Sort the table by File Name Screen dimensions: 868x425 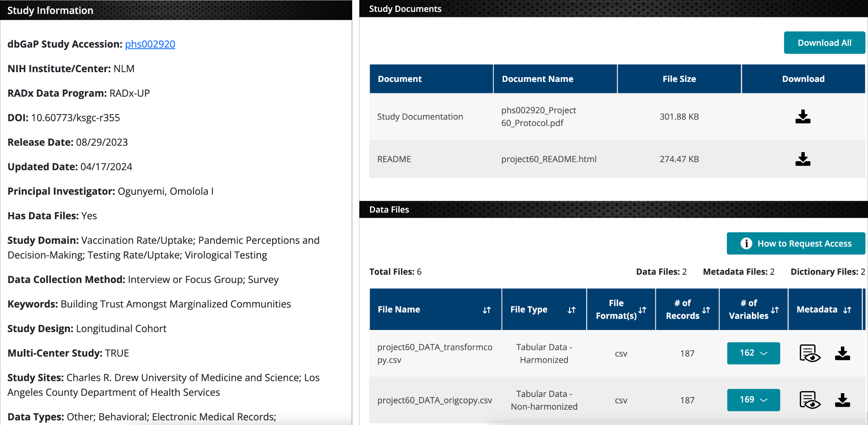click(487, 310)
